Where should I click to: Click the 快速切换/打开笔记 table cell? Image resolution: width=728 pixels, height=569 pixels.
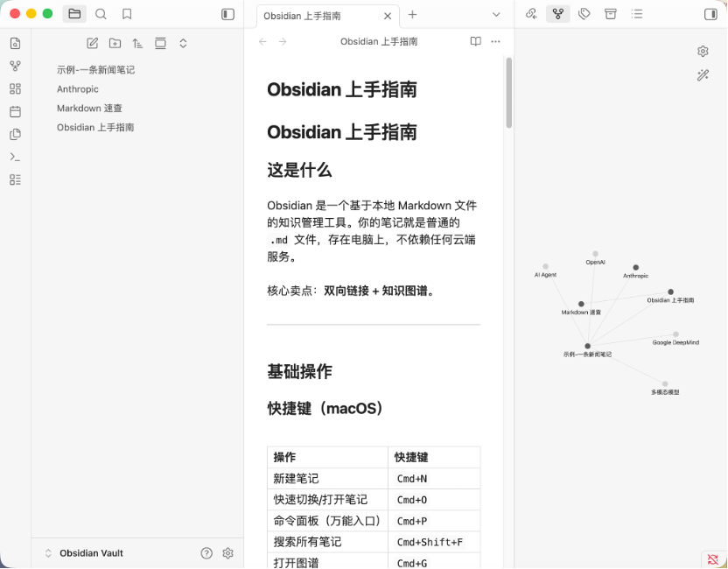328,500
